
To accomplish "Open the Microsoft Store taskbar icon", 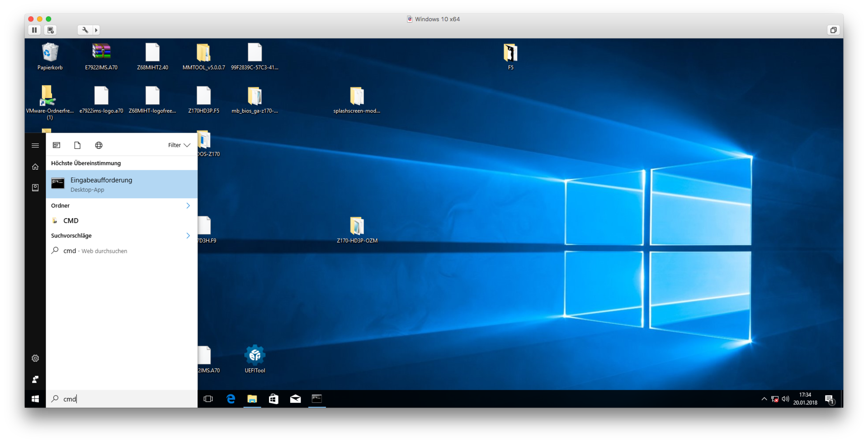I will (274, 399).
